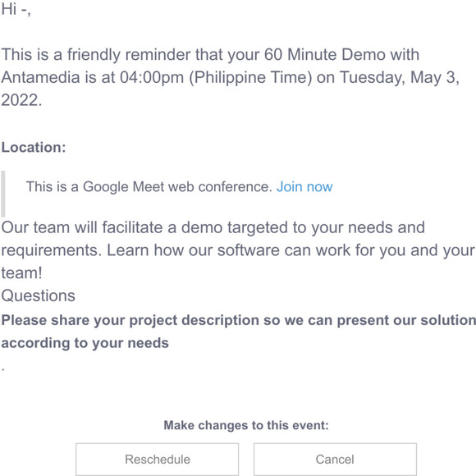Click the Reschedule button

pyautogui.click(x=158, y=459)
